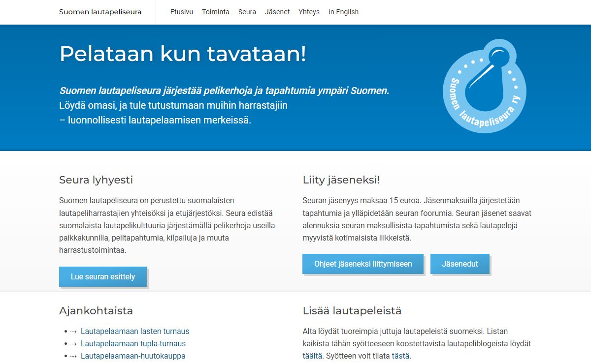591x364 pixels.
Task: Click the Suomen lautapeliseura site title
Action: [100, 12]
